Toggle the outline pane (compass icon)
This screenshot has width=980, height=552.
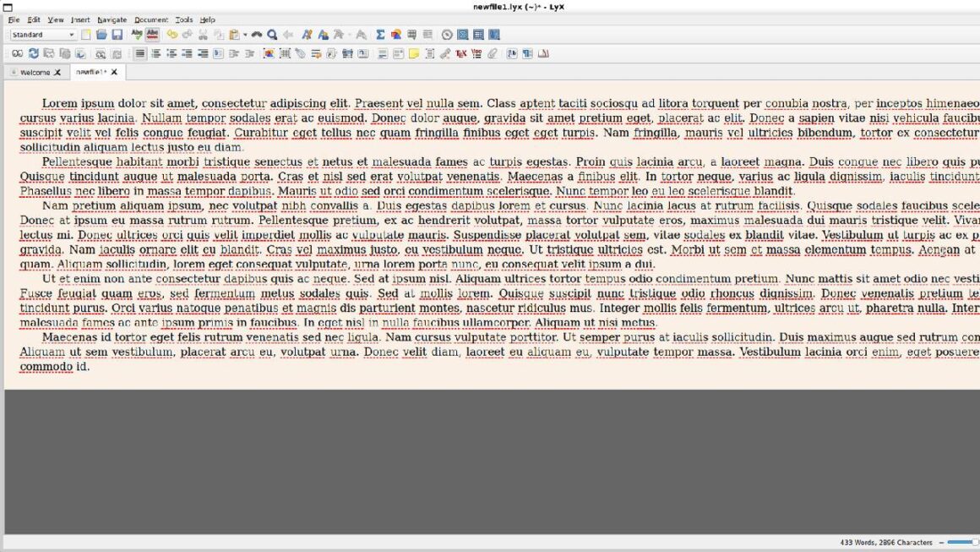click(447, 35)
